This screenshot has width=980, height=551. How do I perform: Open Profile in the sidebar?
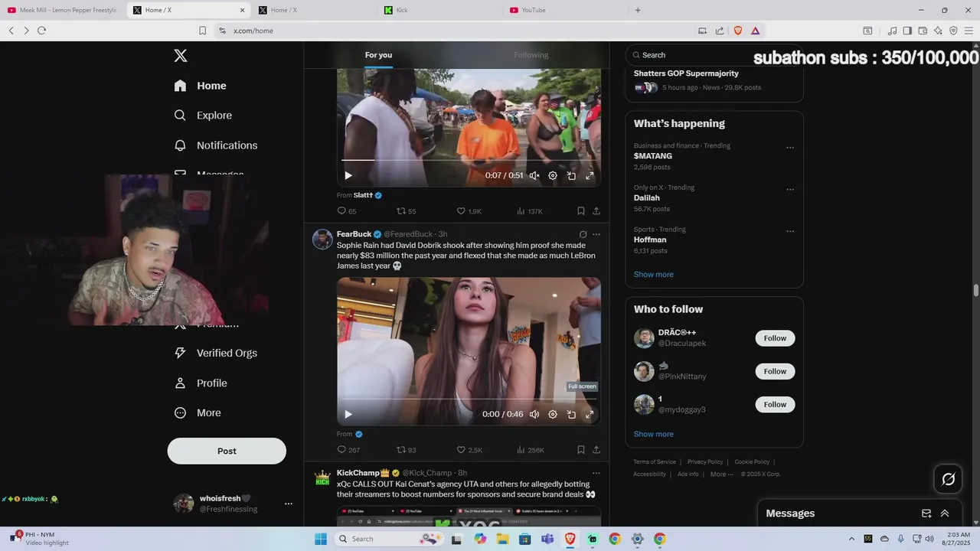click(201, 383)
